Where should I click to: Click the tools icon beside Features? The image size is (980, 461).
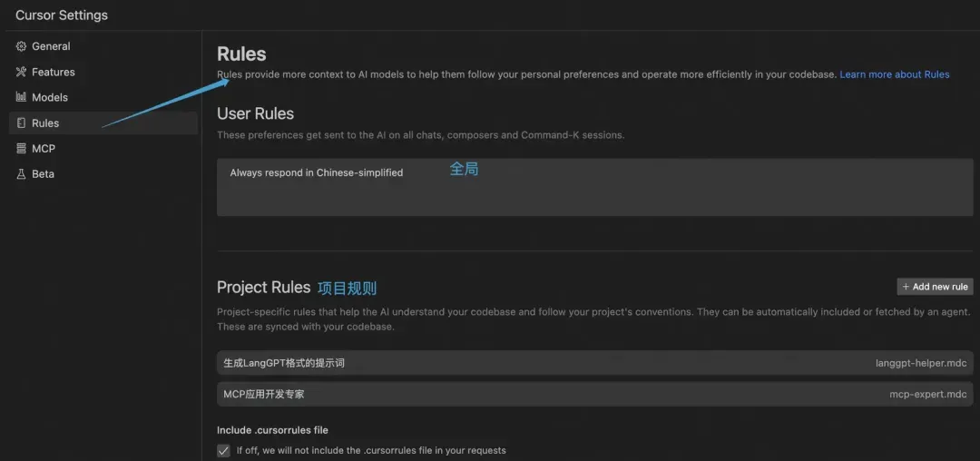click(x=21, y=72)
